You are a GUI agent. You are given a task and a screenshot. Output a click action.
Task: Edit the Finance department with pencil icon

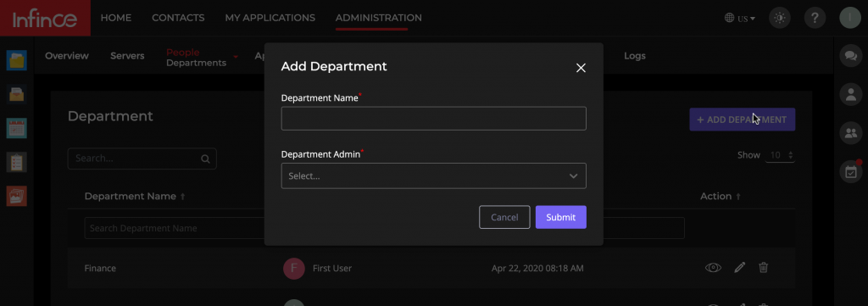(739, 268)
